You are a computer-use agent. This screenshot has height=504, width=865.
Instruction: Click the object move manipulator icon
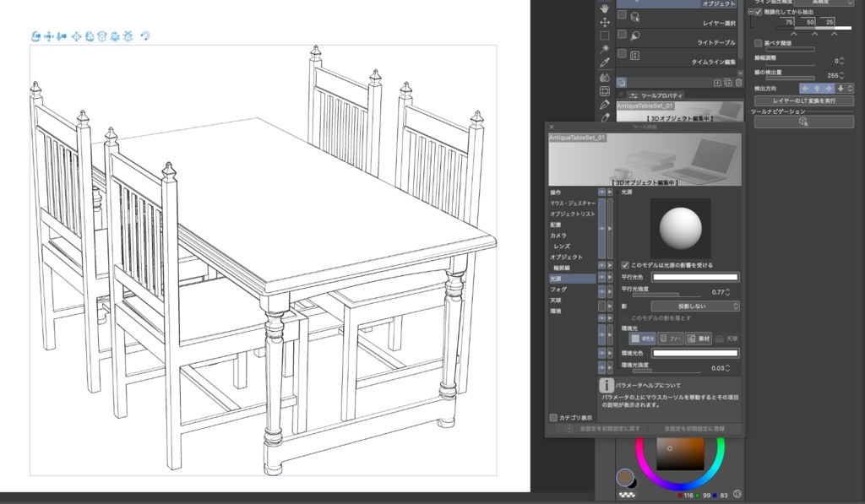(x=76, y=36)
